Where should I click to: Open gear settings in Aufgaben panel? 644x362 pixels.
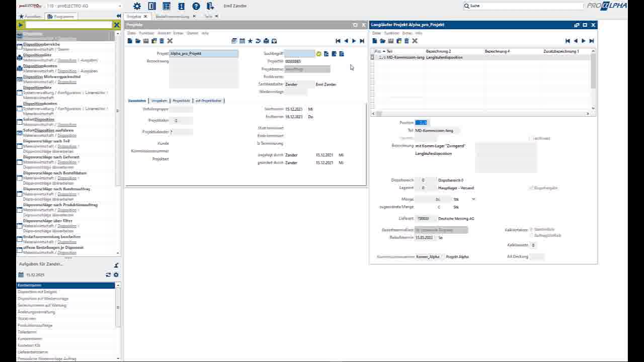pos(116,275)
